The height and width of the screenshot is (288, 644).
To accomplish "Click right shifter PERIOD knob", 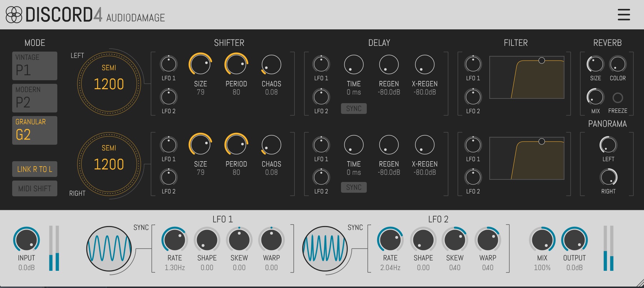I will tap(236, 145).
